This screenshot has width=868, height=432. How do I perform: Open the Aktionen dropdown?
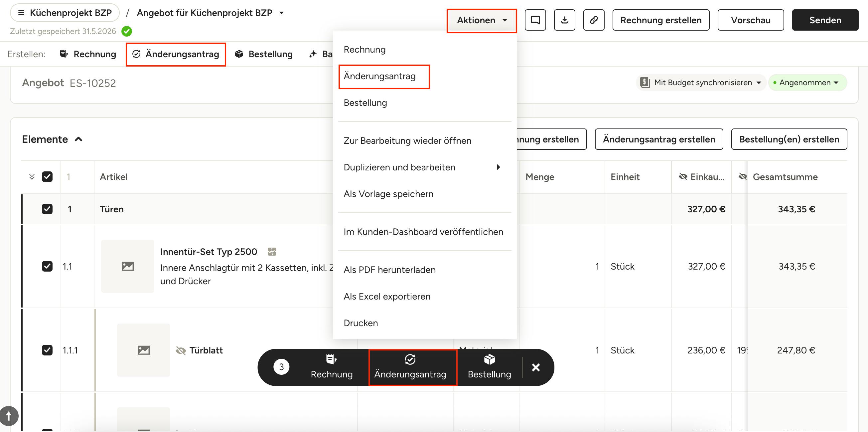pyautogui.click(x=482, y=20)
